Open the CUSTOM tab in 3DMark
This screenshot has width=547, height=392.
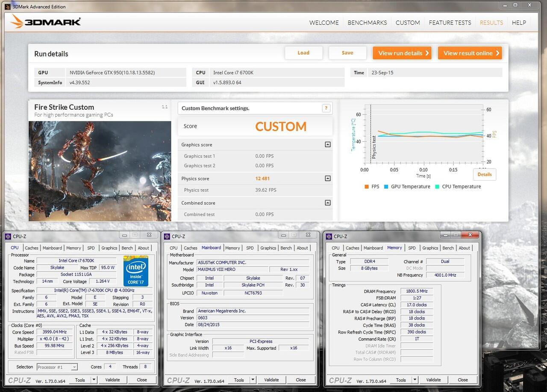click(408, 23)
